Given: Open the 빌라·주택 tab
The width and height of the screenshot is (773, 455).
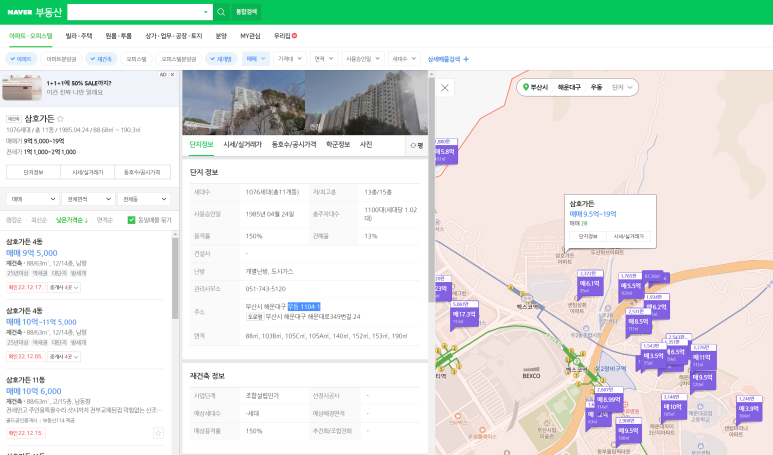Looking at the screenshot, I should pos(79,36).
